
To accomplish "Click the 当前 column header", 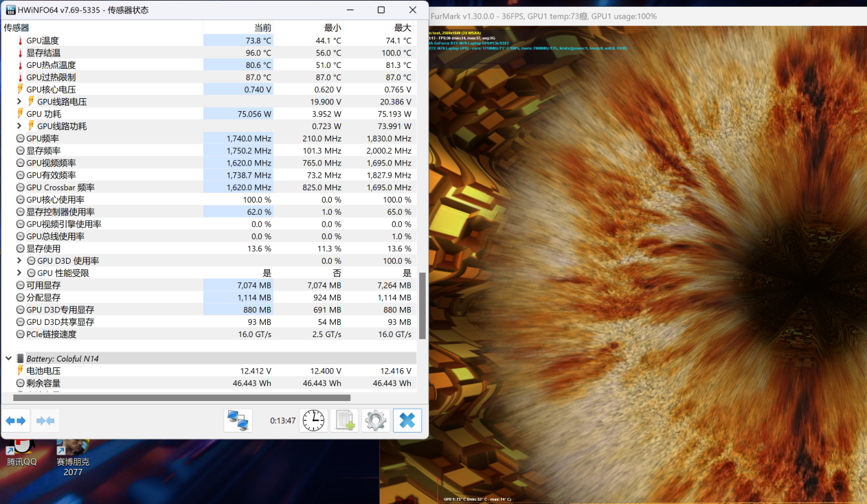I will click(262, 27).
